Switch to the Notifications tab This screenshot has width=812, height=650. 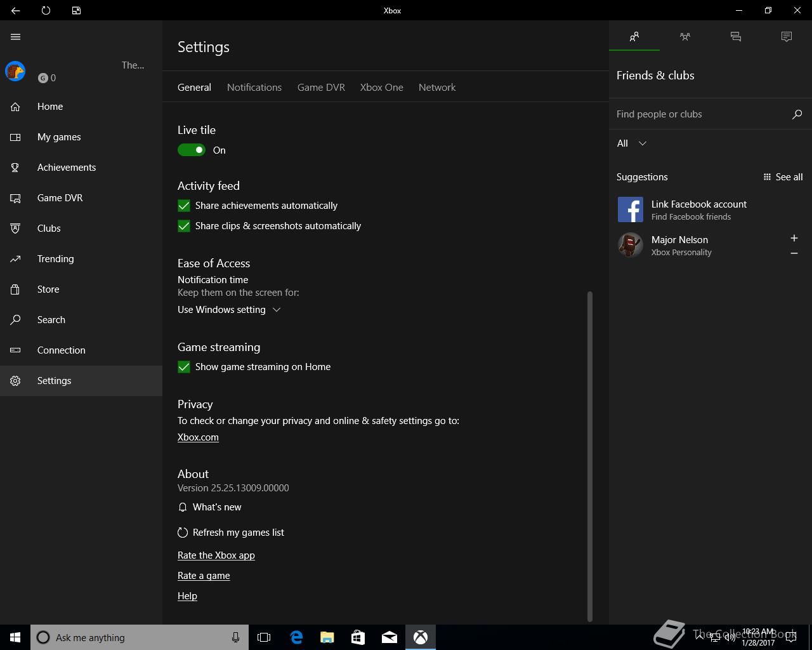coord(254,88)
